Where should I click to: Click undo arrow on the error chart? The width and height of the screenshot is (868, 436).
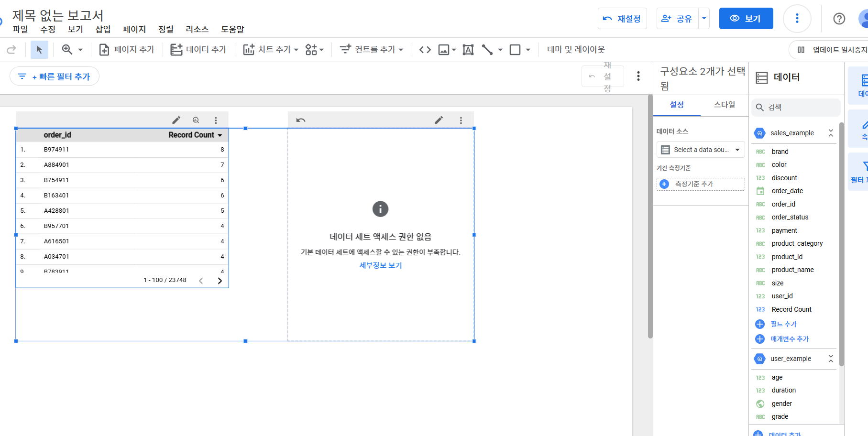301,120
